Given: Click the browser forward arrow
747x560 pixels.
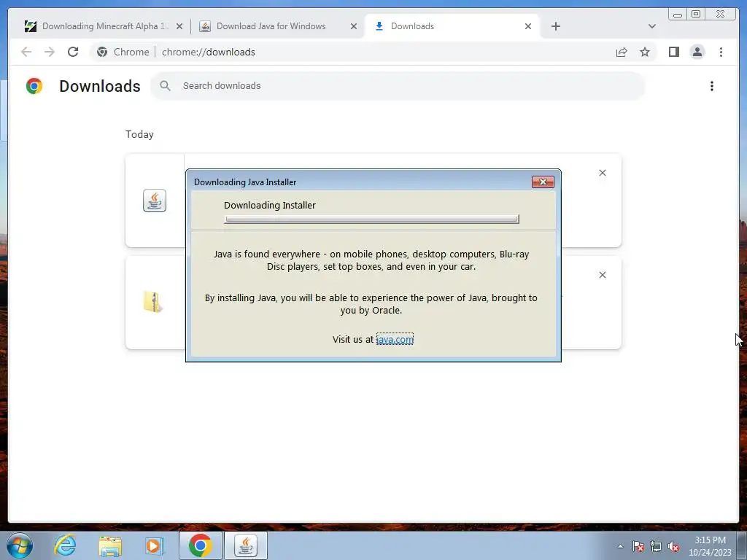Looking at the screenshot, I should pyautogui.click(x=50, y=52).
